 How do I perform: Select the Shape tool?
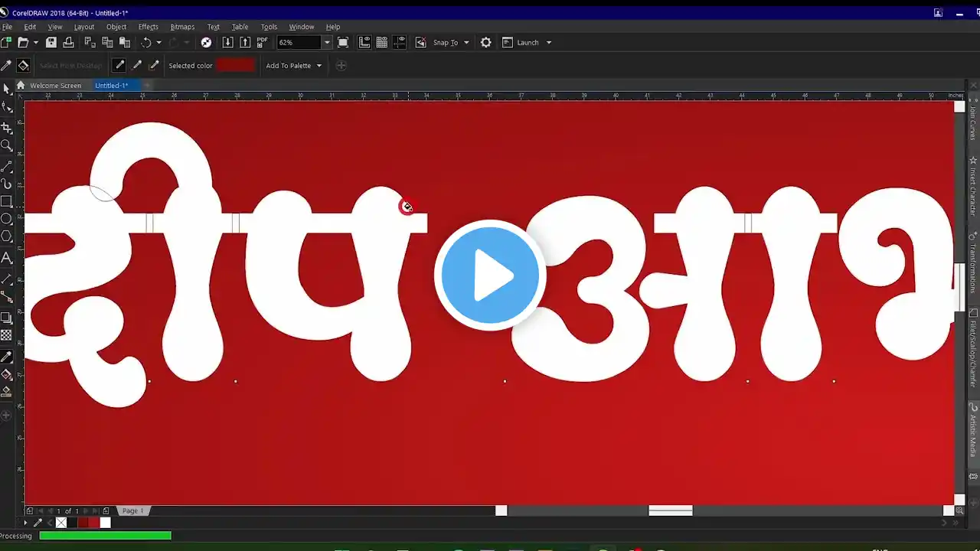click(x=7, y=106)
